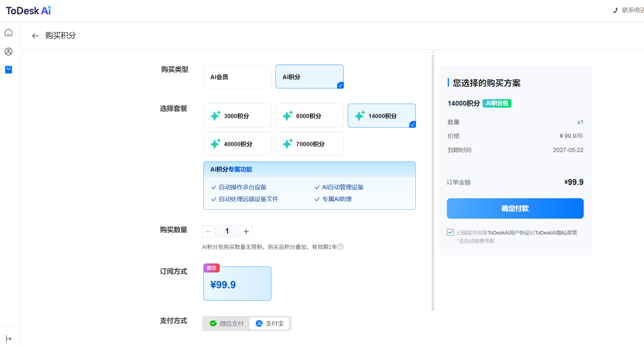This screenshot has height=345, width=644.
Task: Open the home icon in sidebar
Action: (8, 33)
